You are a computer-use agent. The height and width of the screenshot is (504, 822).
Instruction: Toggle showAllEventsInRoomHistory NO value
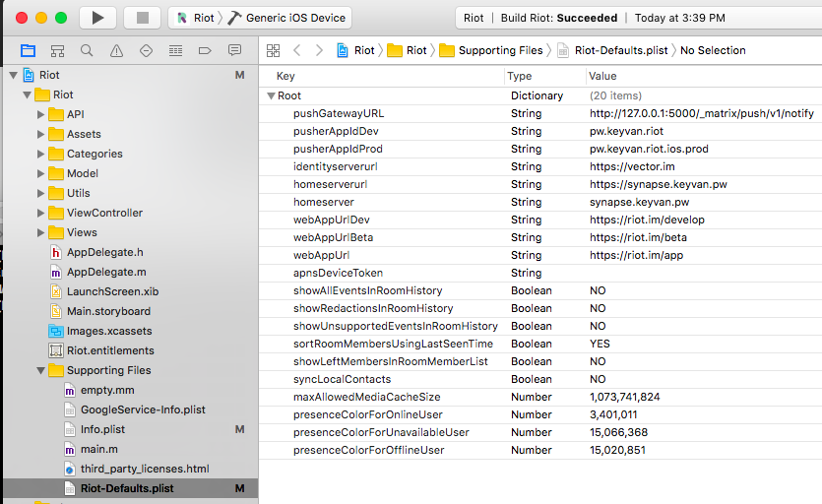pos(598,290)
